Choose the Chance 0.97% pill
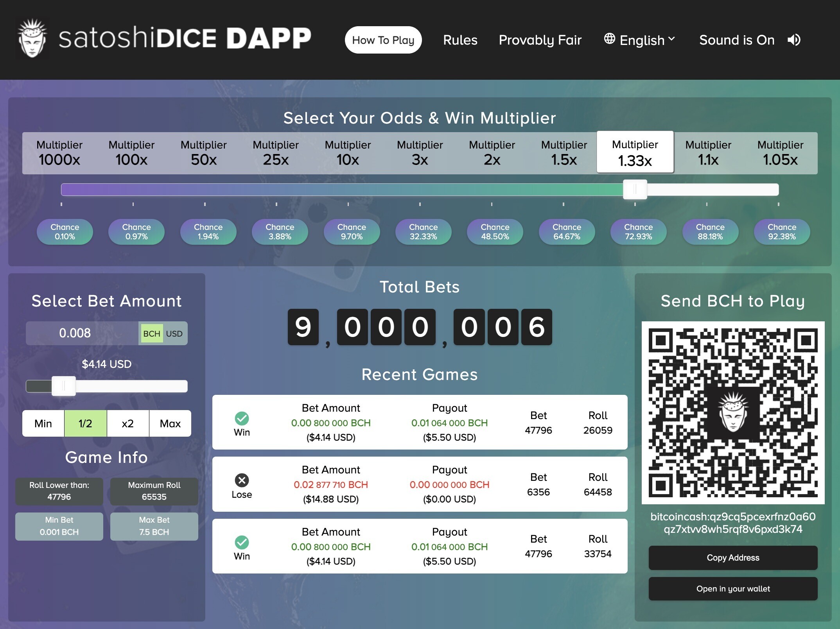This screenshot has height=629, width=840. (x=136, y=232)
